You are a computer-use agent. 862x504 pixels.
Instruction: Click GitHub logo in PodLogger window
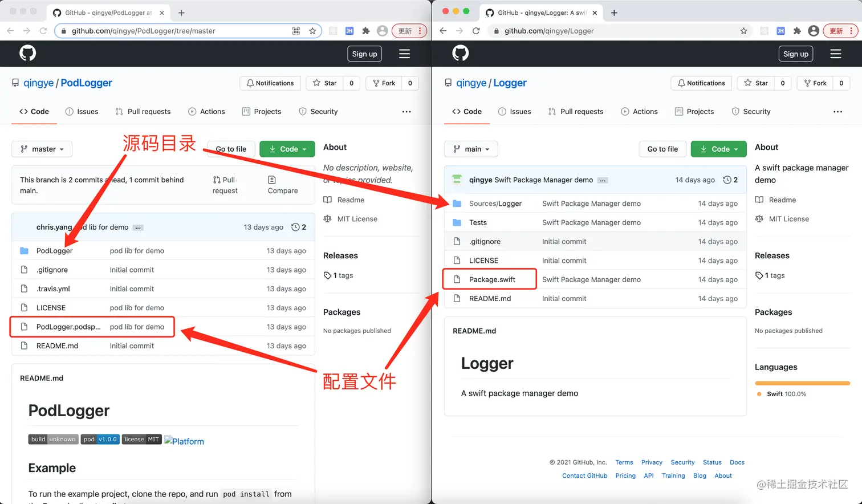pos(27,53)
